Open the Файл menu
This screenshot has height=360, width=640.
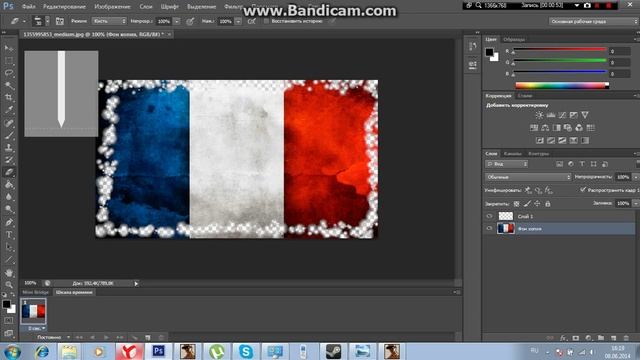click(x=28, y=7)
